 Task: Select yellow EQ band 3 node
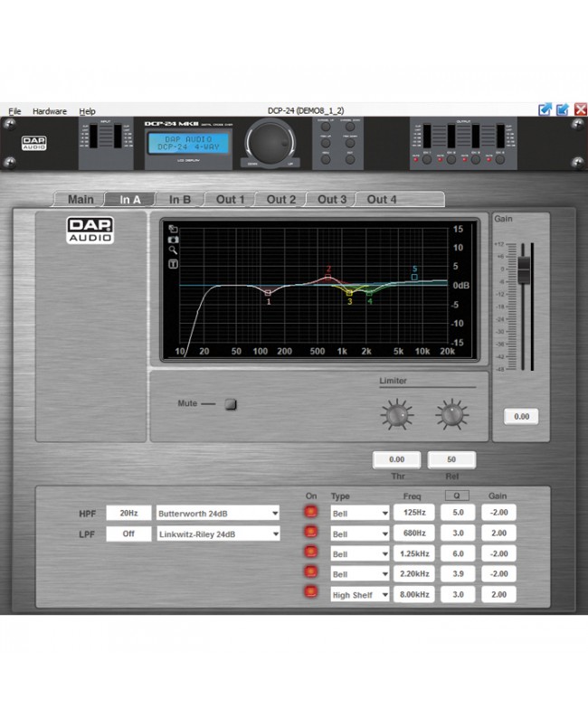click(x=349, y=293)
